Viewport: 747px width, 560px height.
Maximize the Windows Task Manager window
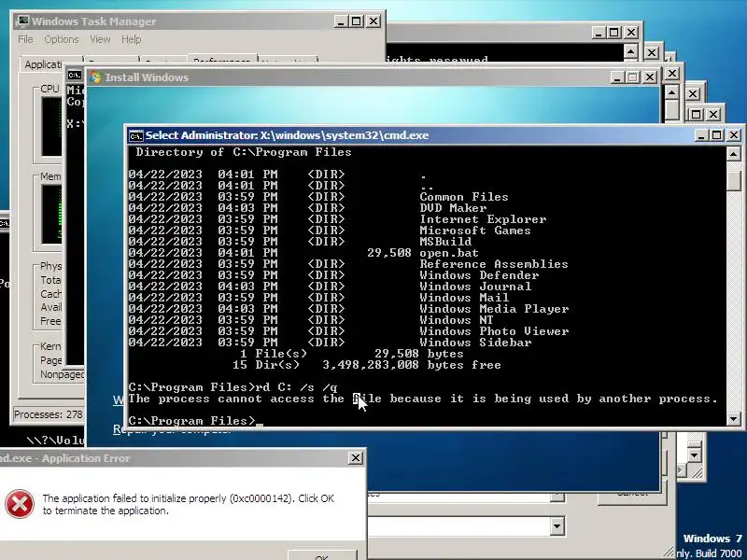[357, 21]
